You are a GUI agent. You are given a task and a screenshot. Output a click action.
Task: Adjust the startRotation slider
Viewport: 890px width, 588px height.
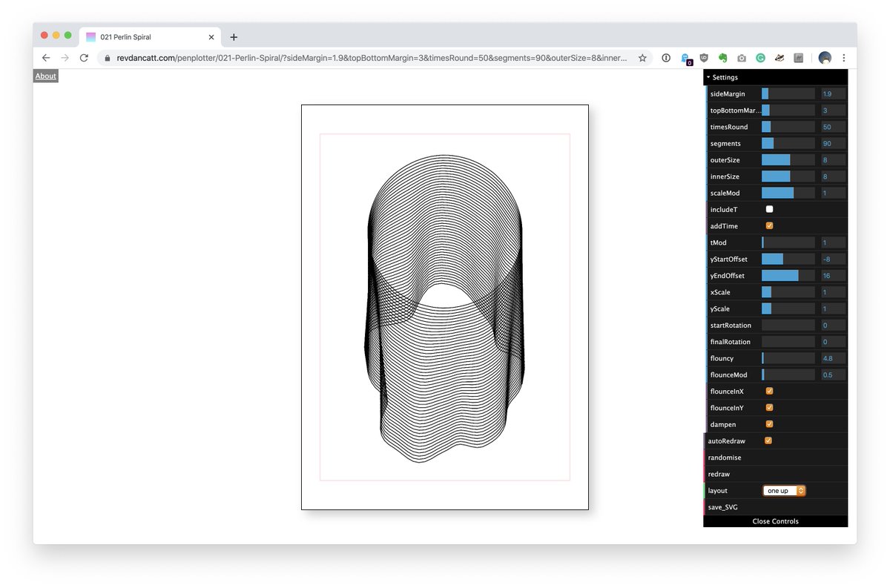pos(788,325)
